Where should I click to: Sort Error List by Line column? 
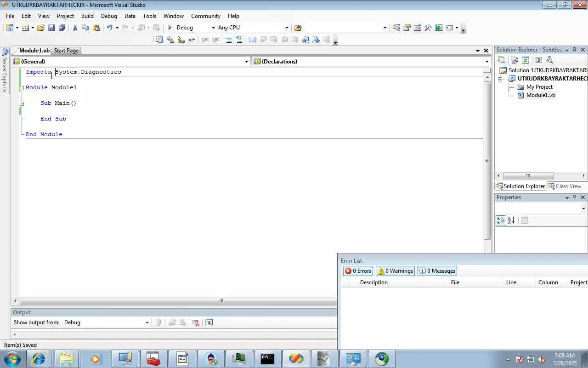pos(520,282)
